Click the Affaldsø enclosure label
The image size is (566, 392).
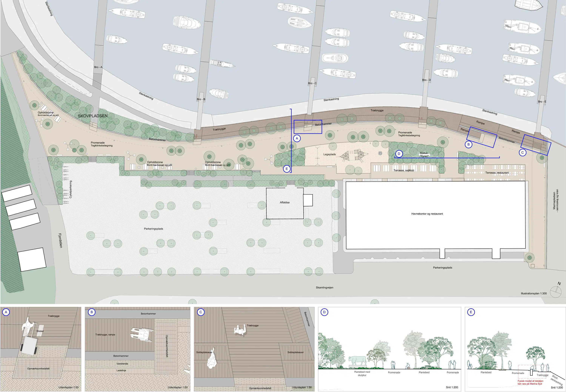(285, 203)
